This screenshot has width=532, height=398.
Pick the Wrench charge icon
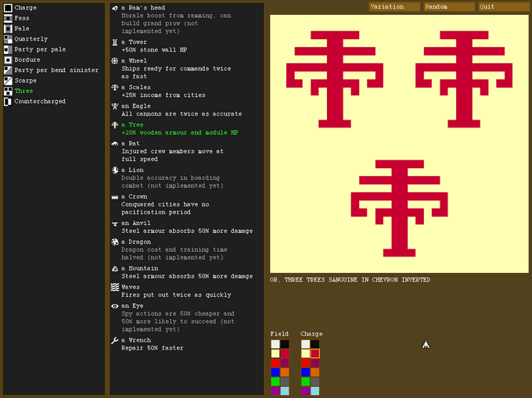tap(115, 340)
